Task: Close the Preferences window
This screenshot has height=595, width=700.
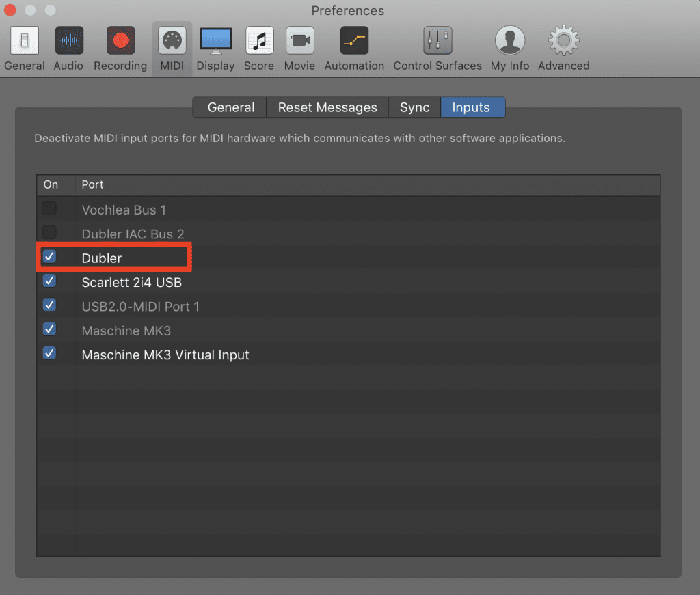Action: (x=10, y=10)
